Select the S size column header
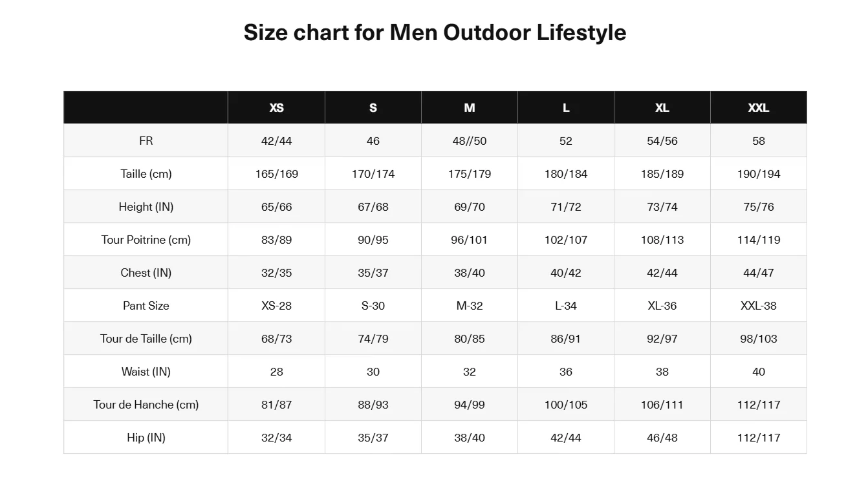Image resolution: width=868 pixels, height=503 pixels. click(x=373, y=108)
